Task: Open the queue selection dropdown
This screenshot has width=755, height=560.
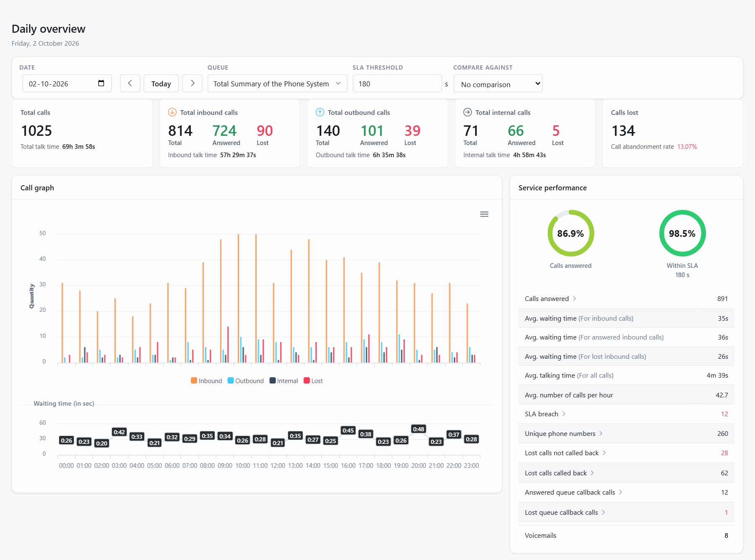Action: tap(277, 83)
